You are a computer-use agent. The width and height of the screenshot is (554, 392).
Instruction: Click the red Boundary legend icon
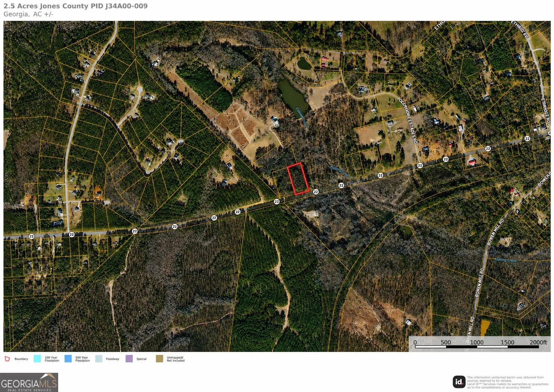point(7,359)
